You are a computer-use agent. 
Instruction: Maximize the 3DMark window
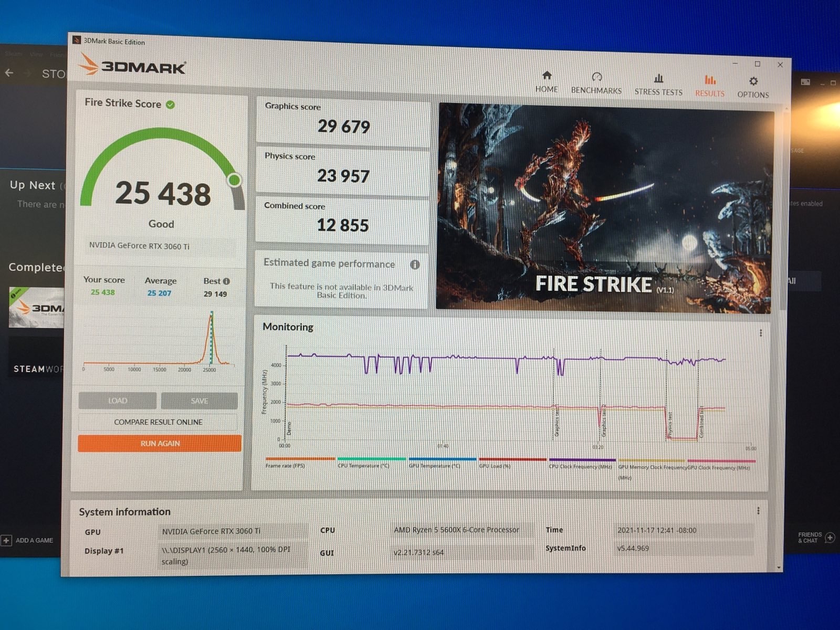click(x=758, y=64)
